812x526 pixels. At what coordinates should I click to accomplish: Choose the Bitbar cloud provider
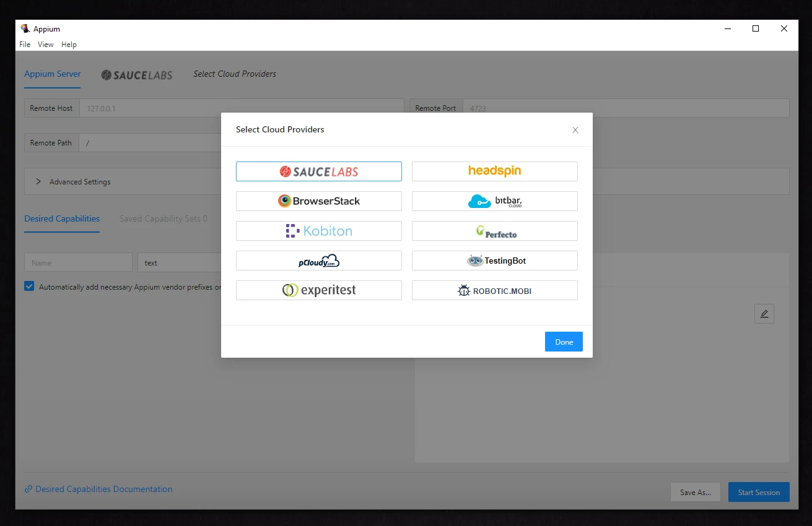pyautogui.click(x=494, y=201)
